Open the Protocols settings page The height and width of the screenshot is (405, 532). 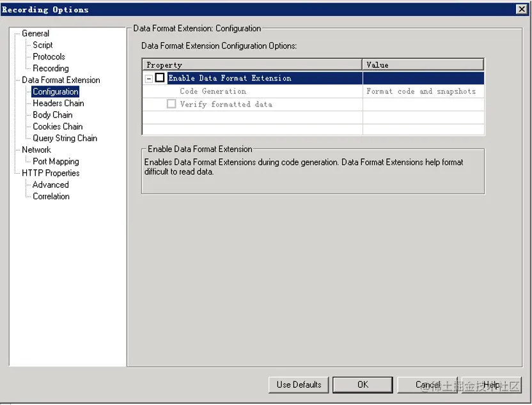49,57
